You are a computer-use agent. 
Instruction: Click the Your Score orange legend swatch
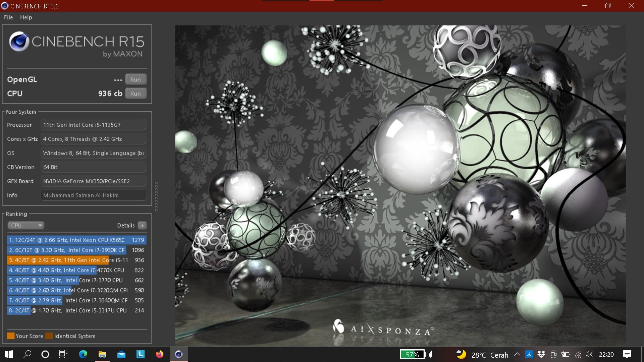pyautogui.click(x=11, y=336)
